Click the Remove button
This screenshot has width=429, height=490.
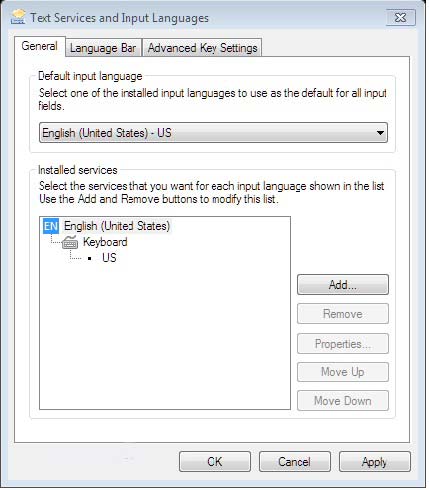(343, 314)
